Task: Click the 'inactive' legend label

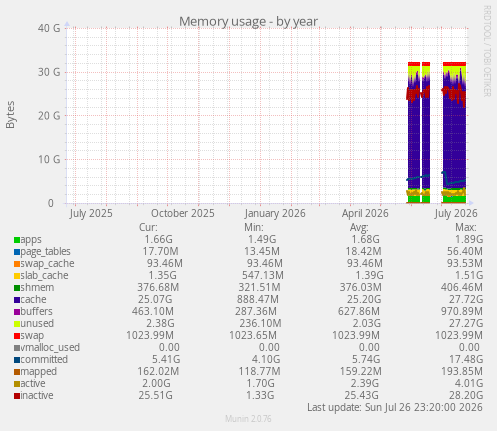Action: coord(37,396)
